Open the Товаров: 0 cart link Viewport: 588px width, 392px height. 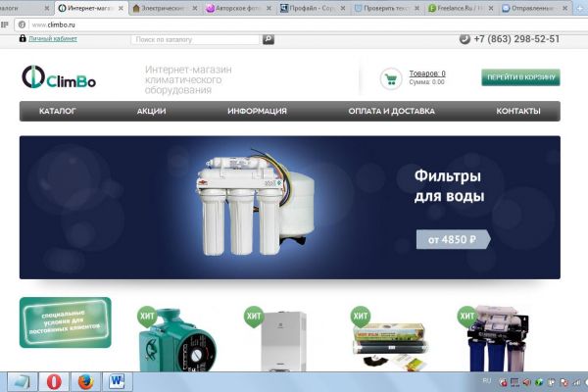coord(427,73)
